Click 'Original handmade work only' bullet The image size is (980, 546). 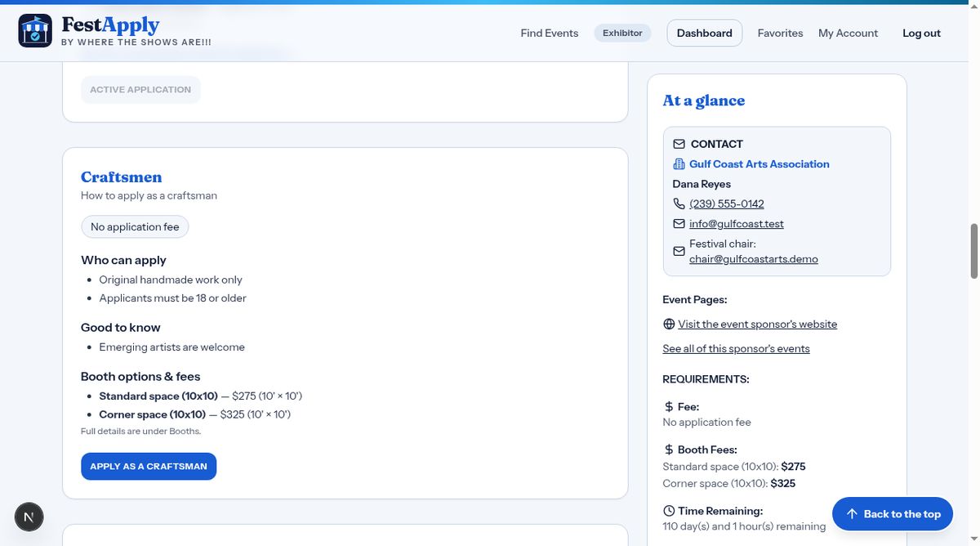pyautogui.click(x=171, y=280)
